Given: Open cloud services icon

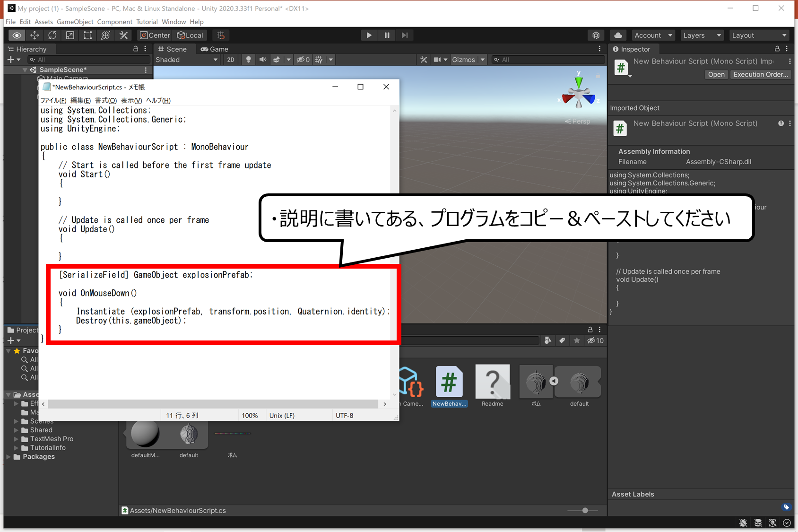Looking at the screenshot, I should 618,35.
